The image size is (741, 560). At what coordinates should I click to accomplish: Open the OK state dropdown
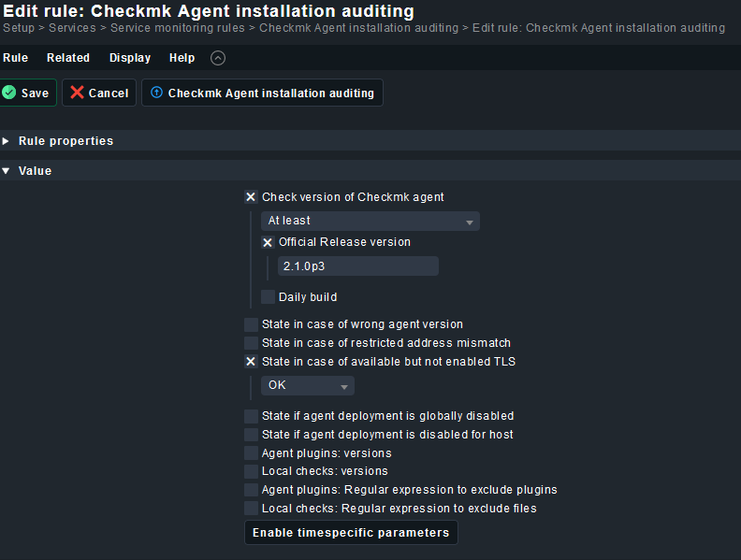pos(307,385)
